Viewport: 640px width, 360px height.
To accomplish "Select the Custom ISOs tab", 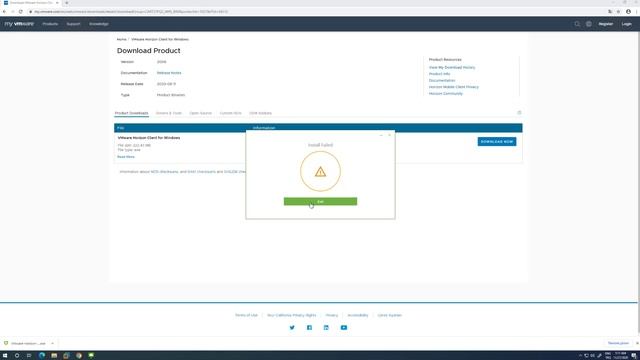I will click(231, 113).
